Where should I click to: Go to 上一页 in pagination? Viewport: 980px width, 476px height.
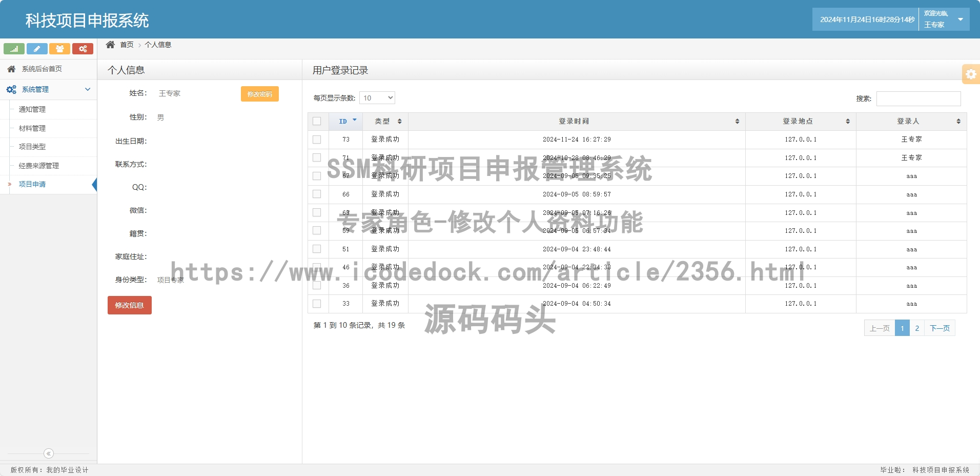[880, 328]
